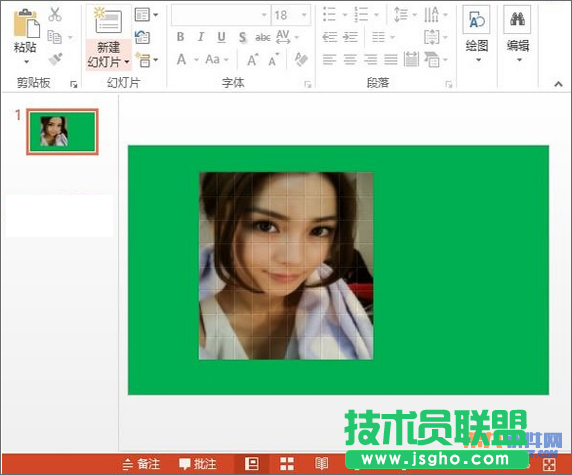This screenshot has height=475, width=572.
Task: Switch to Slide Sorter view
Action: pyautogui.click(x=287, y=464)
